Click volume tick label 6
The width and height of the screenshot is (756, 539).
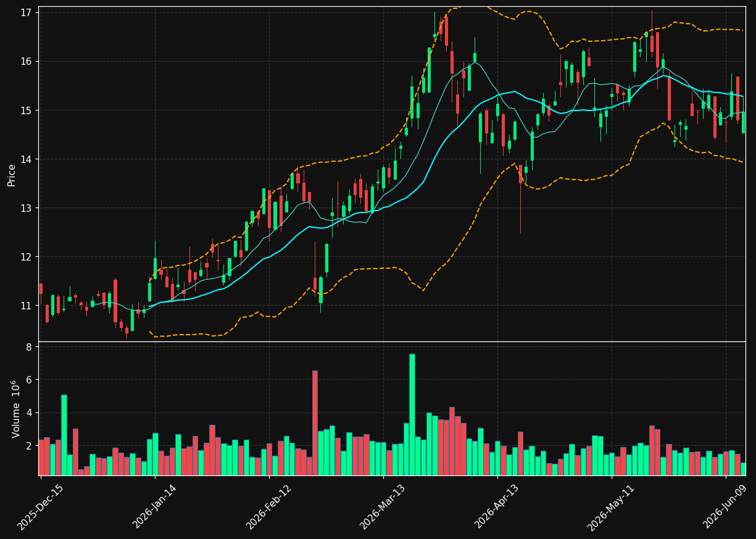pos(30,380)
